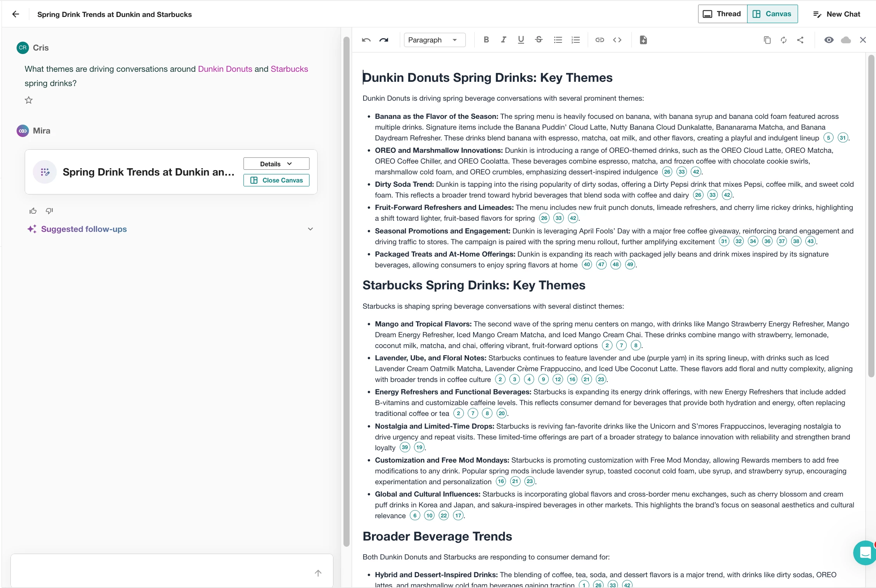Viewport: 876px width, 588px height.
Task: Click the share icon in canvas toolbar
Action: pyautogui.click(x=800, y=40)
